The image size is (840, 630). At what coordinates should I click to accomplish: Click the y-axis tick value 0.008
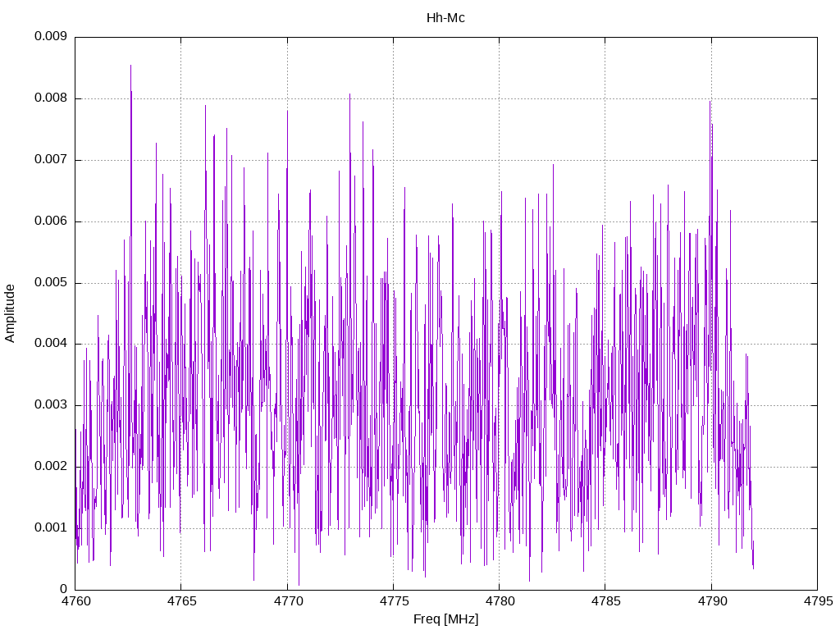[50, 98]
